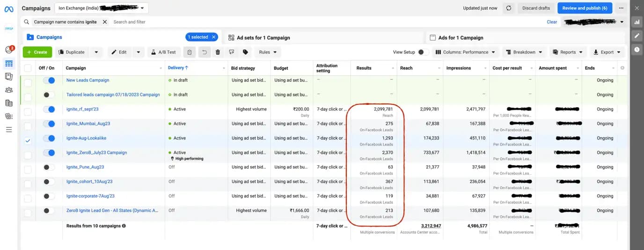
Task: Click the undo arrow icon in toolbar
Action: pos(204,52)
